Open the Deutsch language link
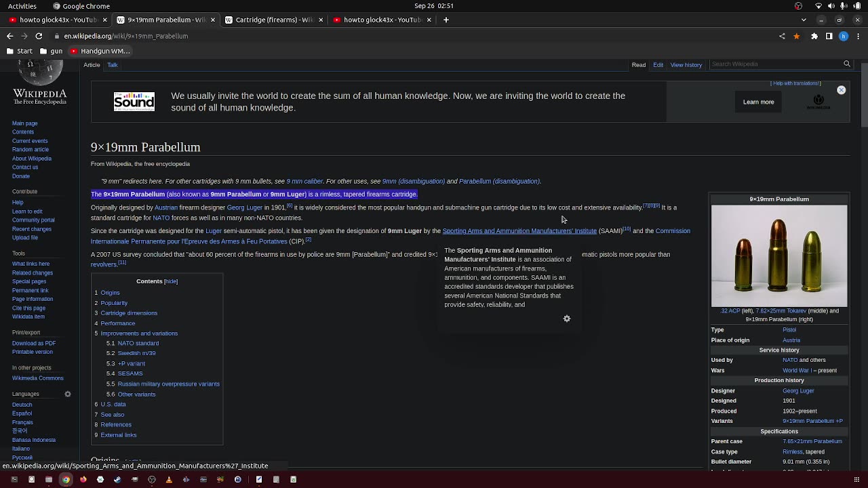This screenshot has width=868, height=488. tap(22, 405)
